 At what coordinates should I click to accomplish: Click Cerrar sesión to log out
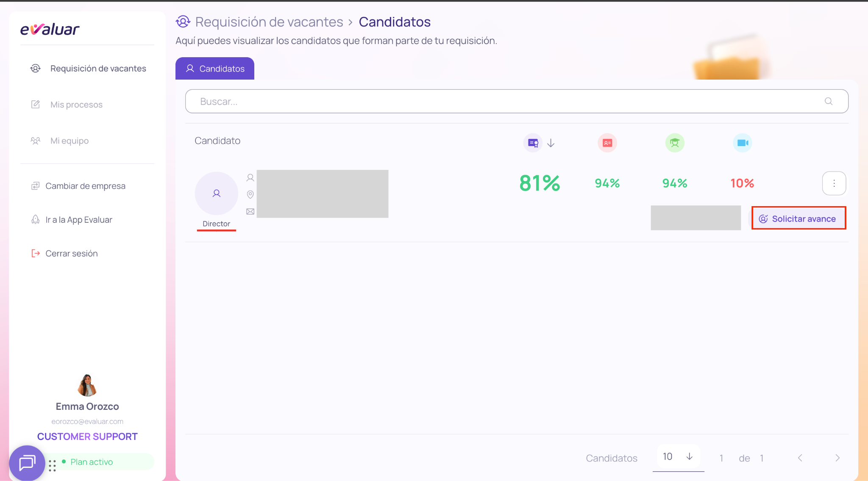coord(71,254)
